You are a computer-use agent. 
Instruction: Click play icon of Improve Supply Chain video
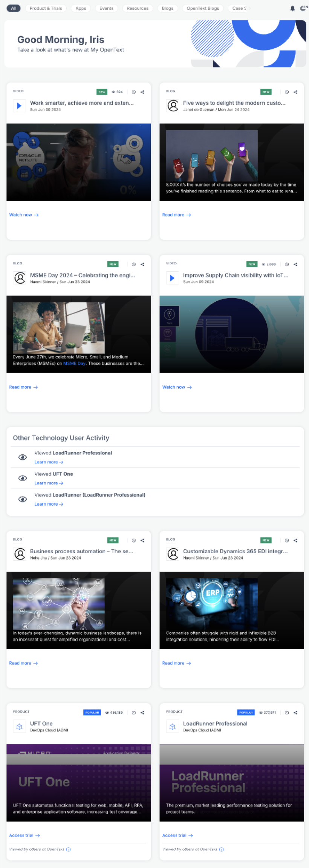pos(172,278)
